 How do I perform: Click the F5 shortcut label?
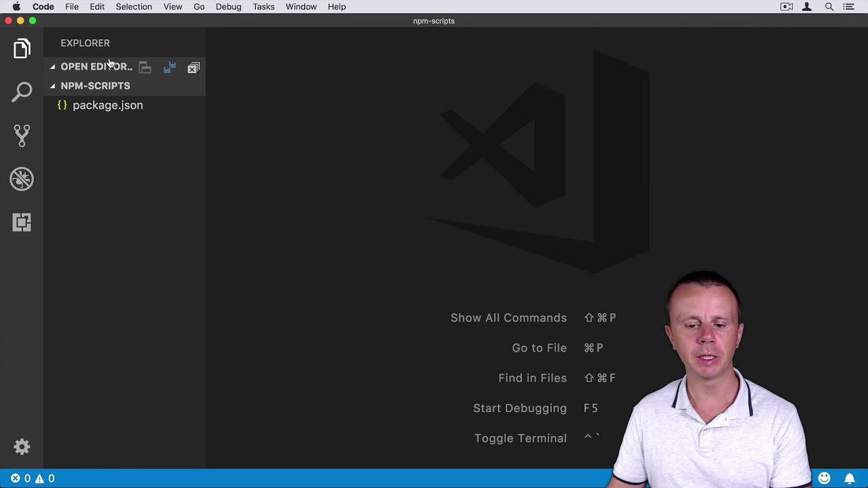tap(591, 408)
